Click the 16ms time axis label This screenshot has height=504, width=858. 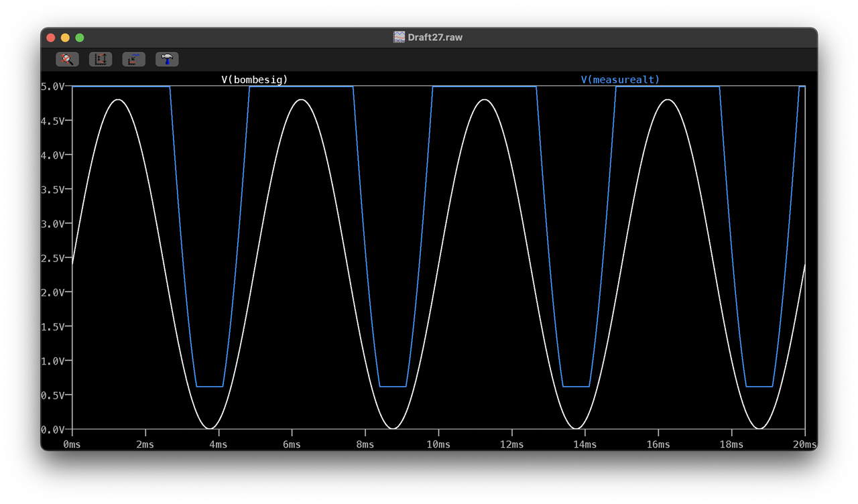[x=658, y=444]
